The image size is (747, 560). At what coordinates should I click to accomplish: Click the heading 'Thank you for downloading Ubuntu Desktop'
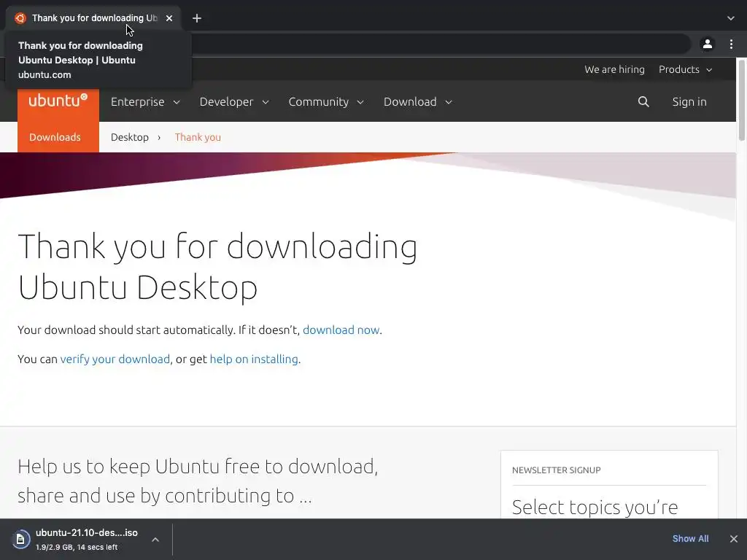pyautogui.click(x=217, y=267)
